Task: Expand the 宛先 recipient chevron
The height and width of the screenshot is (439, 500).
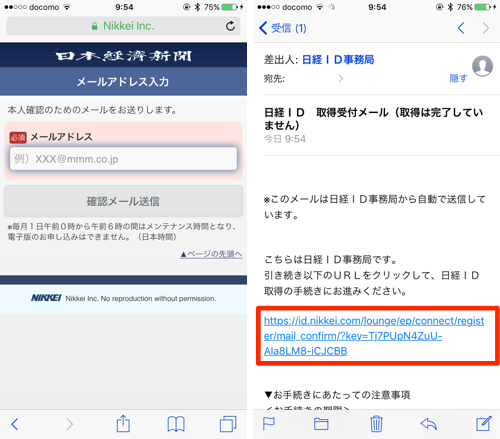Action: coord(340,78)
